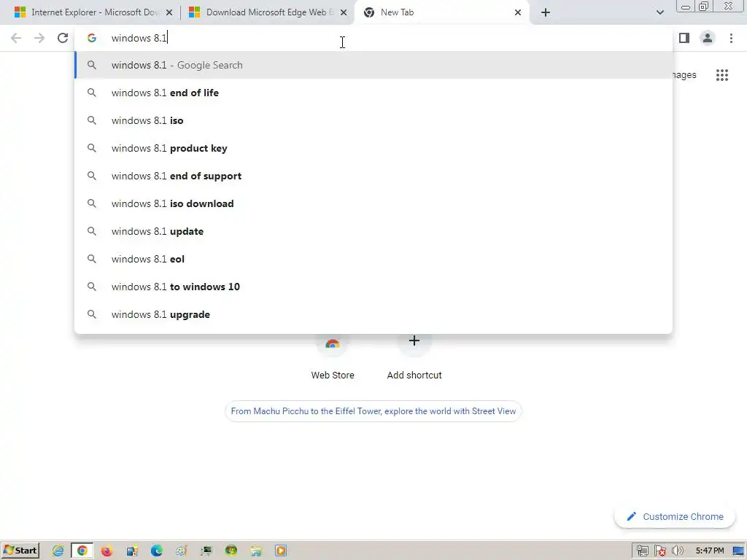Image resolution: width=747 pixels, height=560 pixels.
Task: Launch Internet Explorer from taskbar
Action: point(58,551)
